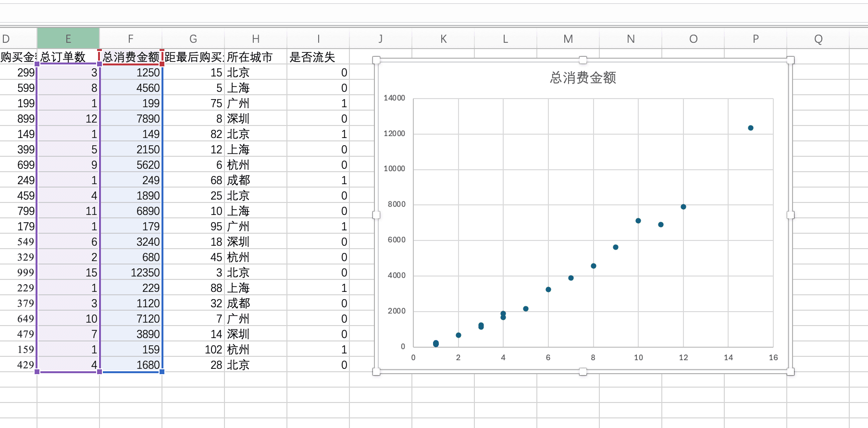Click the chart's bottom-middle resize handle

pyautogui.click(x=583, y=371)
